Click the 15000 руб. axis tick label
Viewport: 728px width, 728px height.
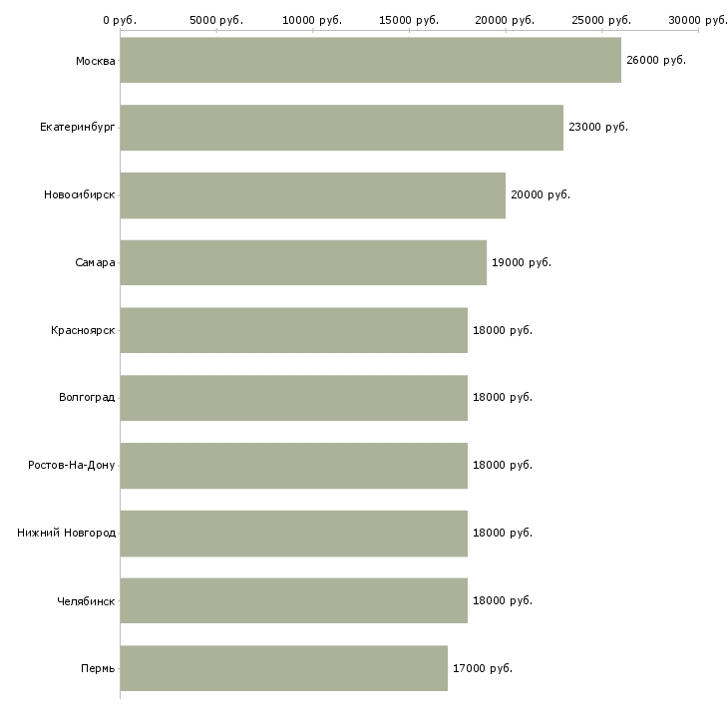409,20
